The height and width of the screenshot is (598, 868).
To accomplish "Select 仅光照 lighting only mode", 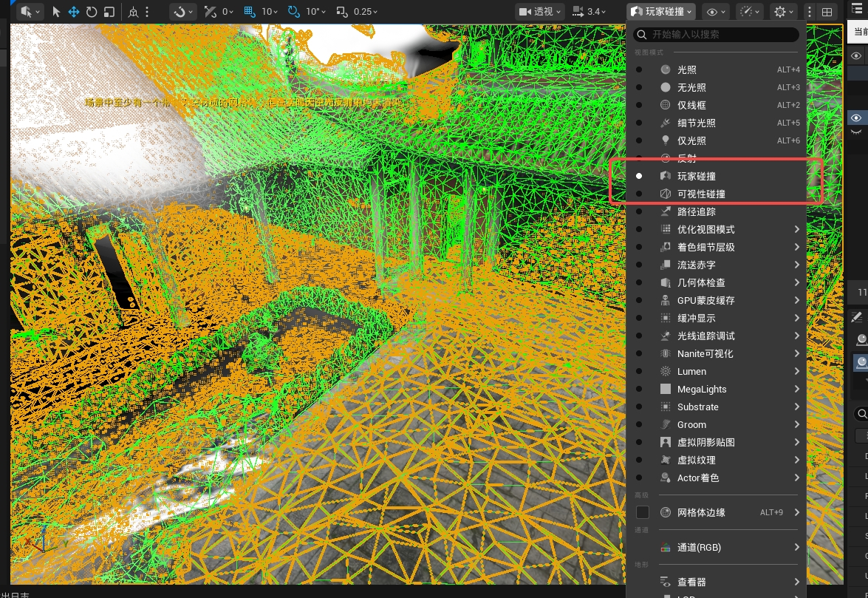I will tap(716, 140).
